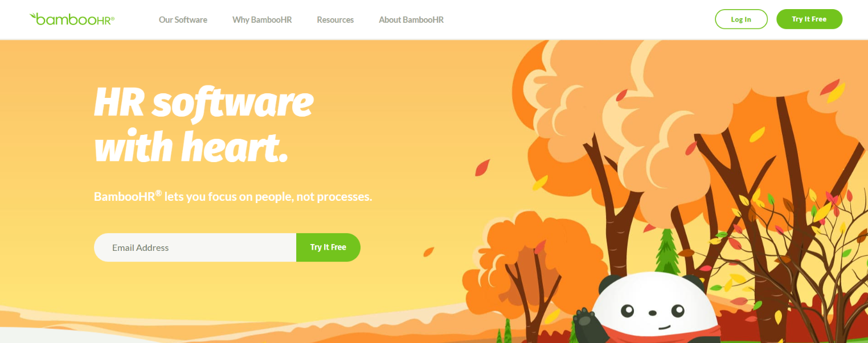Click the registered trademark symbol after BambooHR tagline
The image size is (868, 343).
point(159,193)
